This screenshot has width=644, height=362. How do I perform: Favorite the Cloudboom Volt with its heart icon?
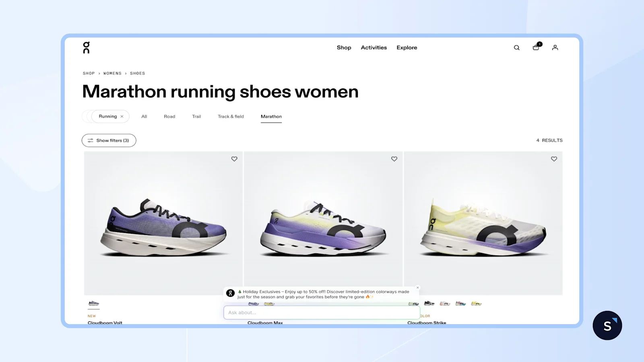234,159
